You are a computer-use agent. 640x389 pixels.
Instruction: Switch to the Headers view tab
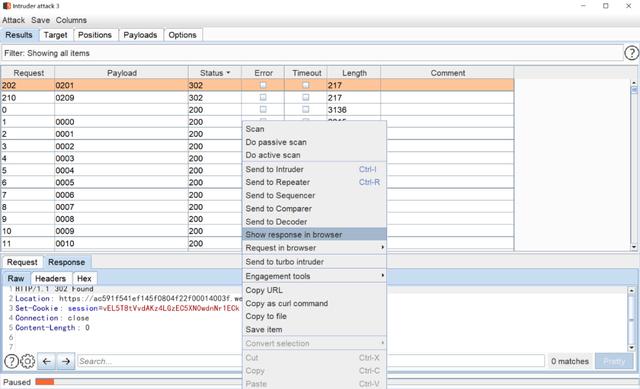[51, 278]
